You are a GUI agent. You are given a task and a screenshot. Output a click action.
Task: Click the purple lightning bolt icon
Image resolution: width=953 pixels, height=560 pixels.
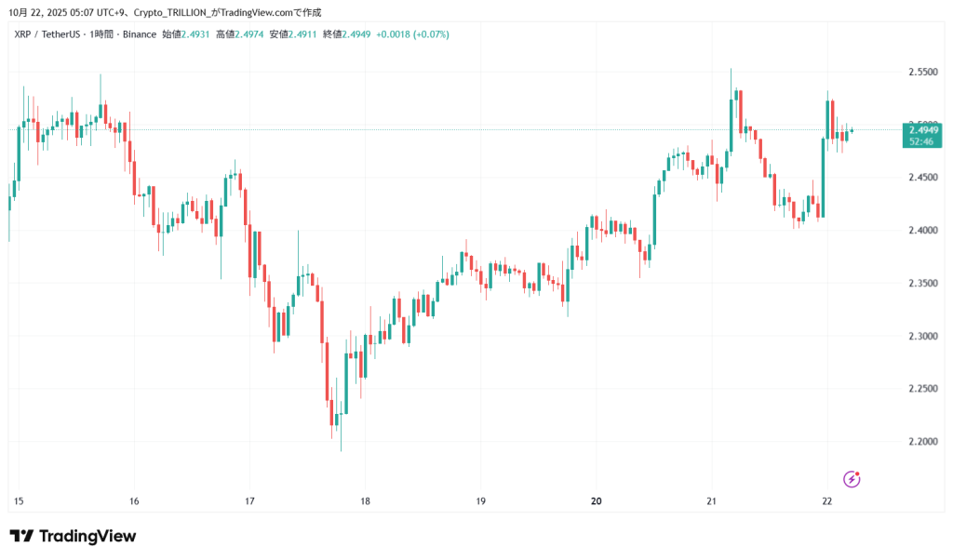coord(852,479)
